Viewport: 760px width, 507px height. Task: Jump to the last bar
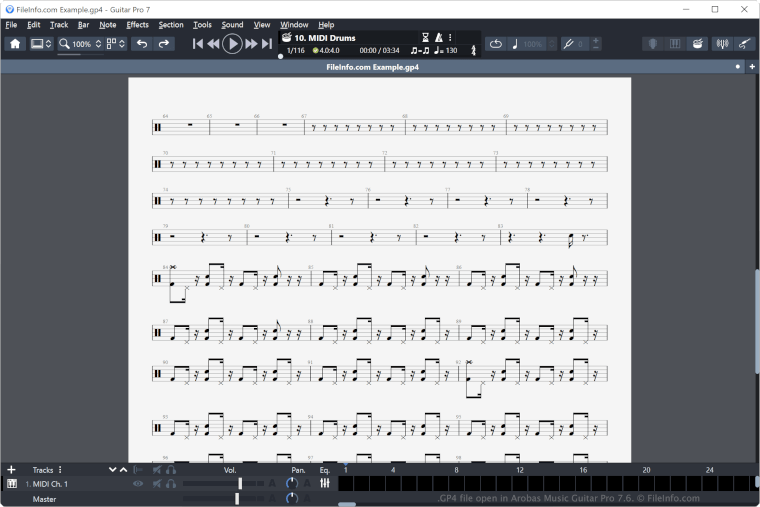[267, 44]
